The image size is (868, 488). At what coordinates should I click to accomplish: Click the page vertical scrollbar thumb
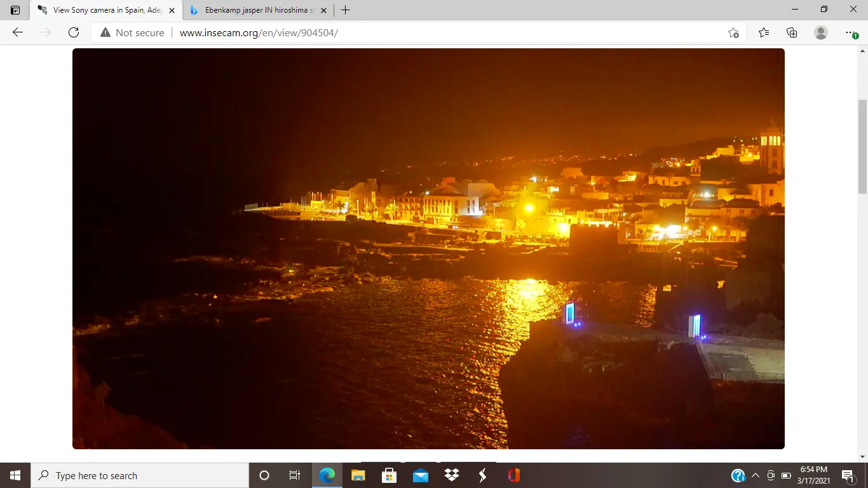pyautogui.click(x=862, y=146)
